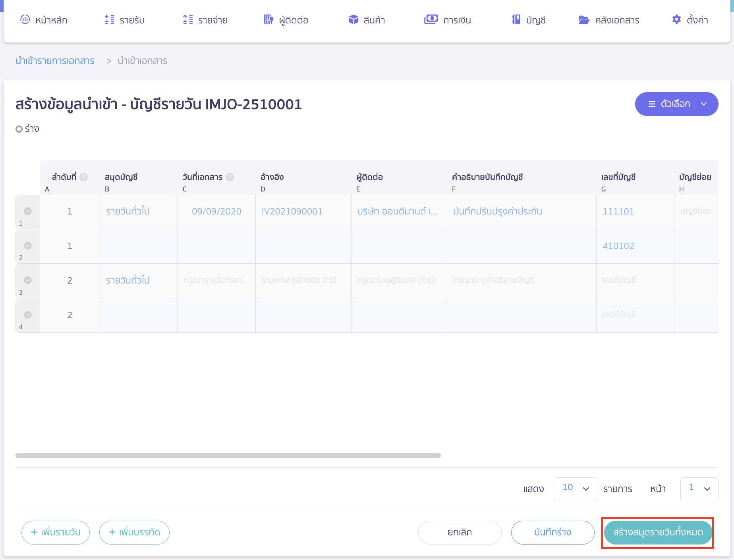This screenshot has width=734, height=560.
Task: Go to นำเข้ารายการเอกสาร breadcrumb link
Action: click(55, 61)
